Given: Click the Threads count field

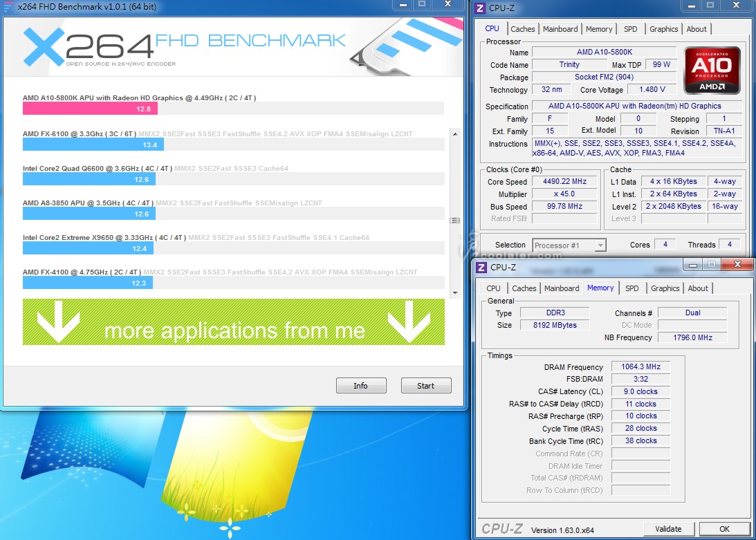Looking at the screenshot, I should click(x=730, y=245).
